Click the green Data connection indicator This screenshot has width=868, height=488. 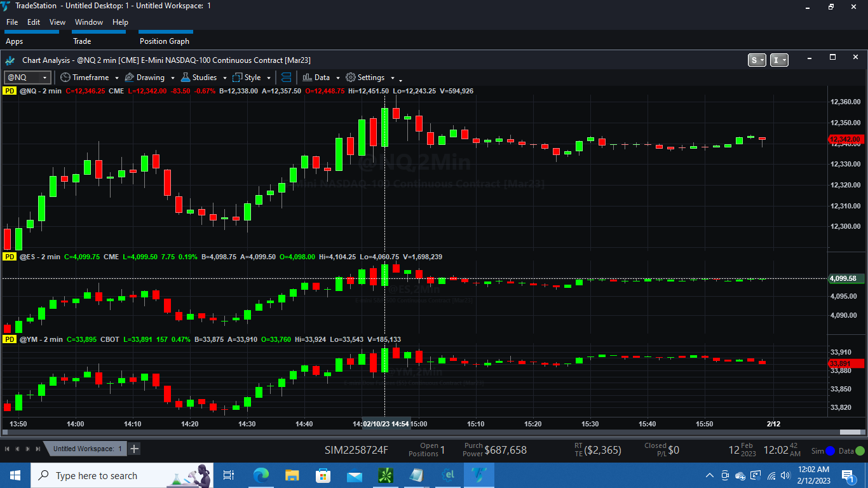tap(860, 451)
